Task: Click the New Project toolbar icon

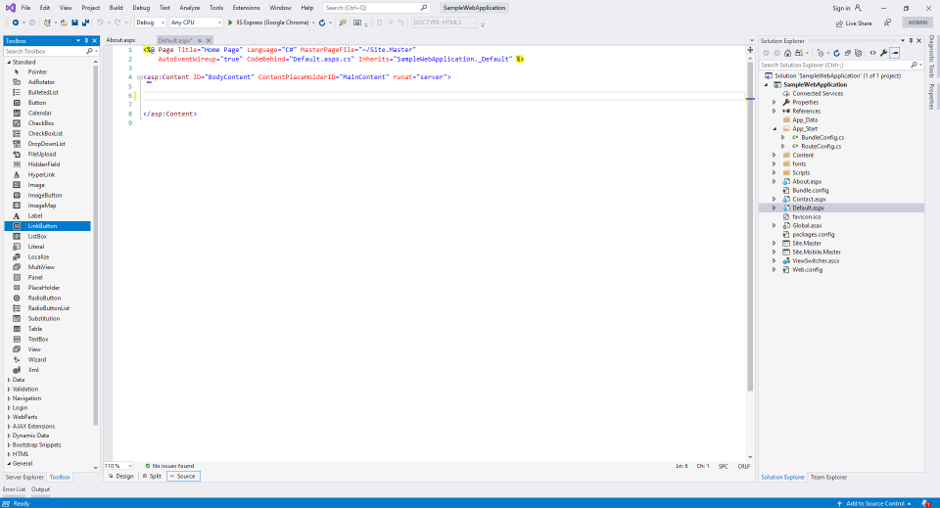Action: point(47,23)
